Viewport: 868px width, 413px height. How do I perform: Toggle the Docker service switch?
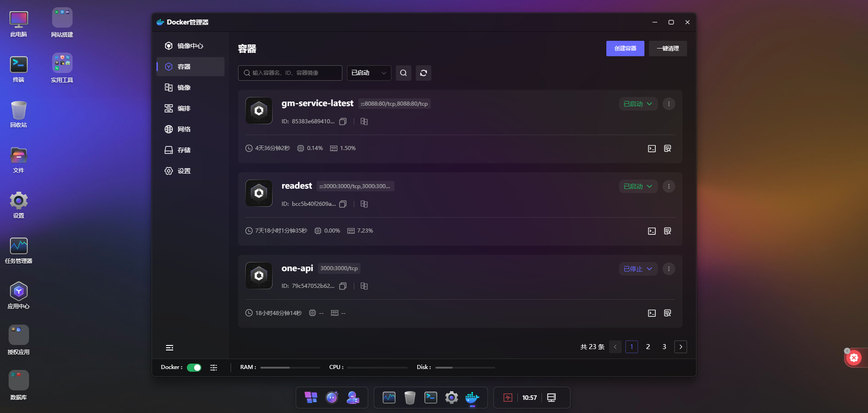click(x=194, y=368)
